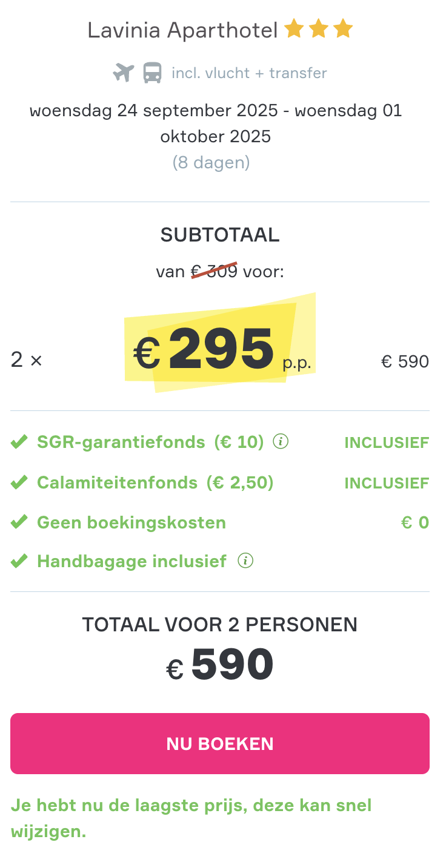Select the Lavinia Aparthotel title

182,30
